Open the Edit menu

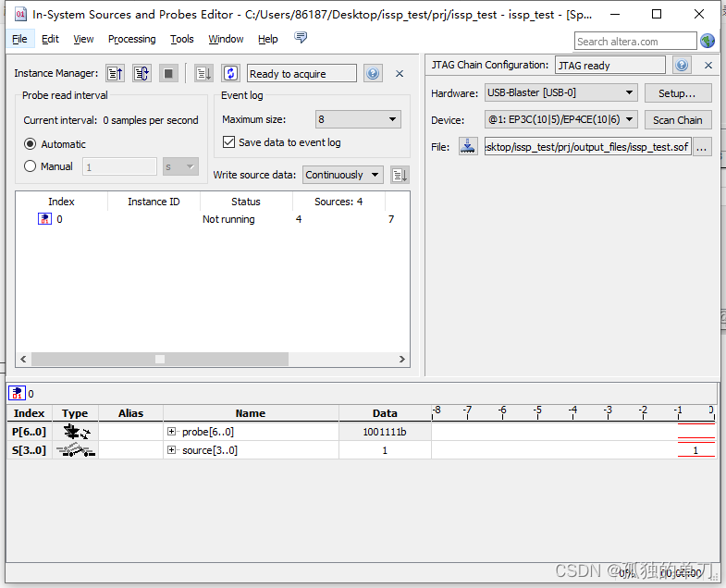50,39
